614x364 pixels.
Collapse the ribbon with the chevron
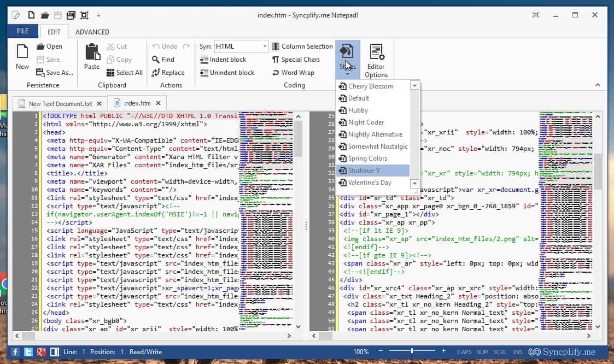coord(598,85)
